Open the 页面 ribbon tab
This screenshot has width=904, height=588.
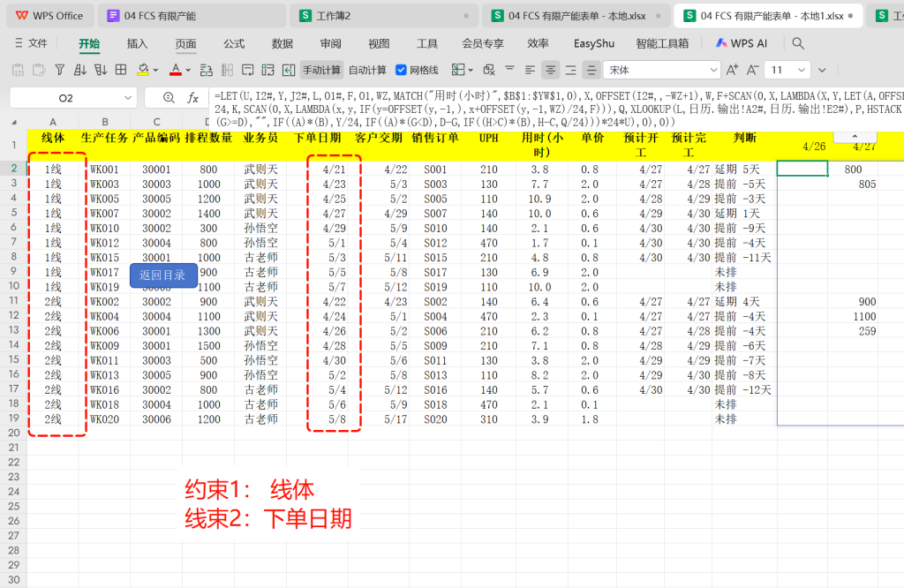pyautogui.click(x=185, y=44)
